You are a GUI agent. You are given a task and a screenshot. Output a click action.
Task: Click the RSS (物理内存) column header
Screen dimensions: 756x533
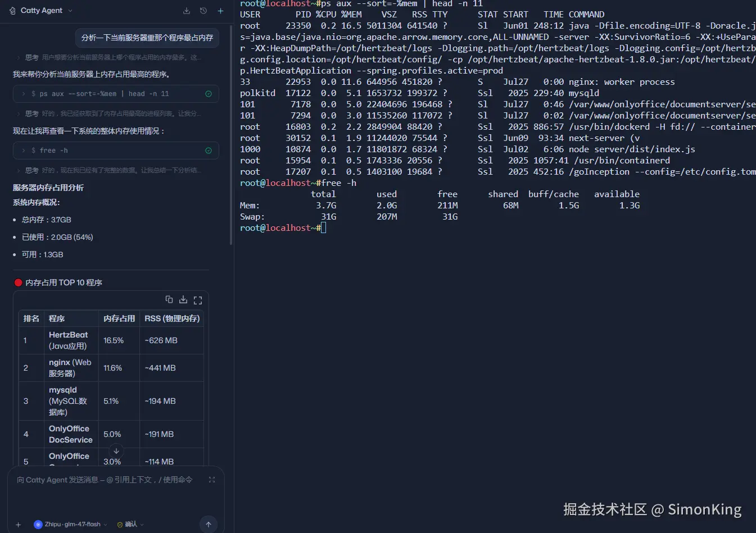[172, 318]
